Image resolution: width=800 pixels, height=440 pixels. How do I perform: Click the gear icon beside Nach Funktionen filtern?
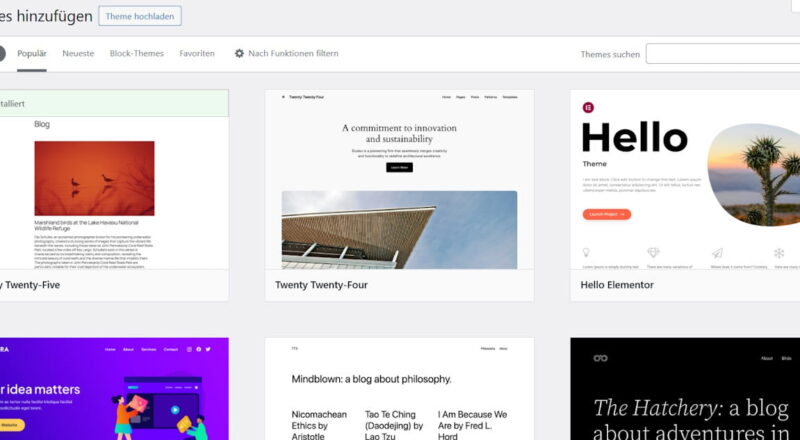239,53
